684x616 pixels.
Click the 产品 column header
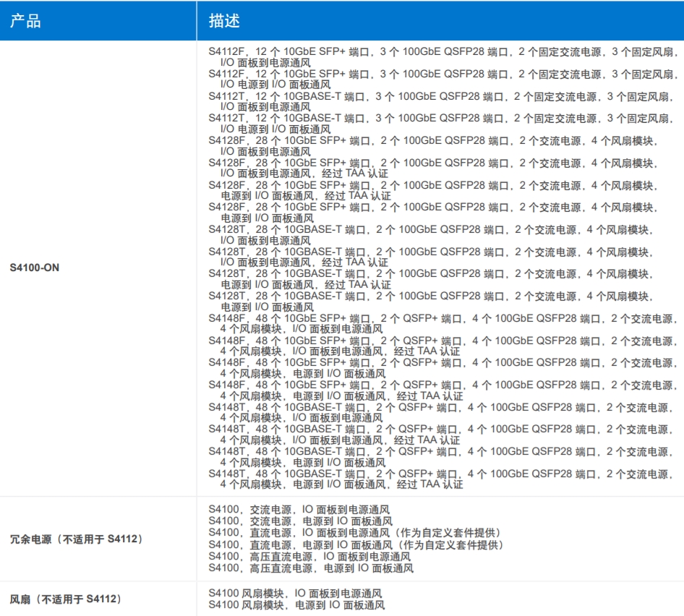25,20
